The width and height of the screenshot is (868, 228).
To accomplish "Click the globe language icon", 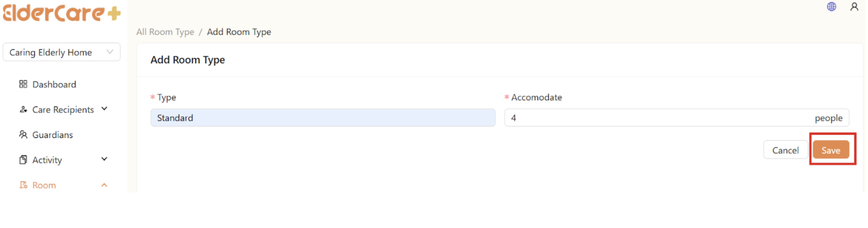I will (831, 7).
